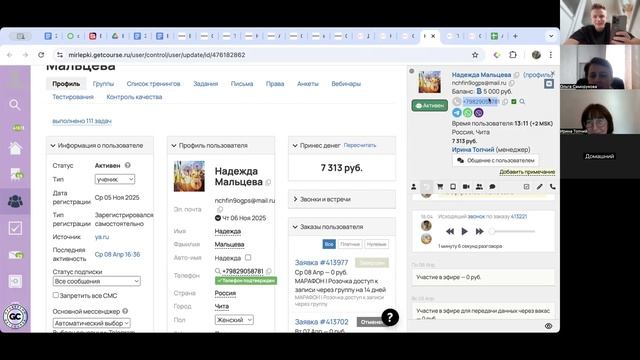
Task: Toggle the Авто-имя checkbox
Action: [x=248, y=258]
